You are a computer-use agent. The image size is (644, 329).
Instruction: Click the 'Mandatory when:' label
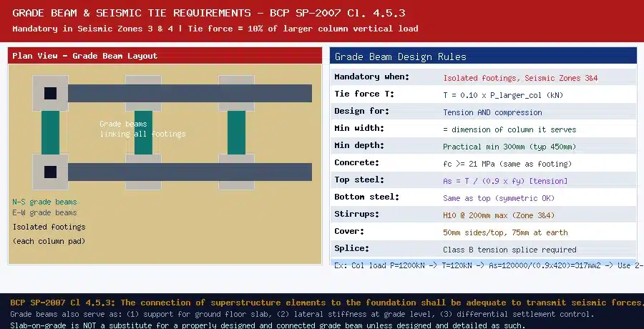point(371,77)
